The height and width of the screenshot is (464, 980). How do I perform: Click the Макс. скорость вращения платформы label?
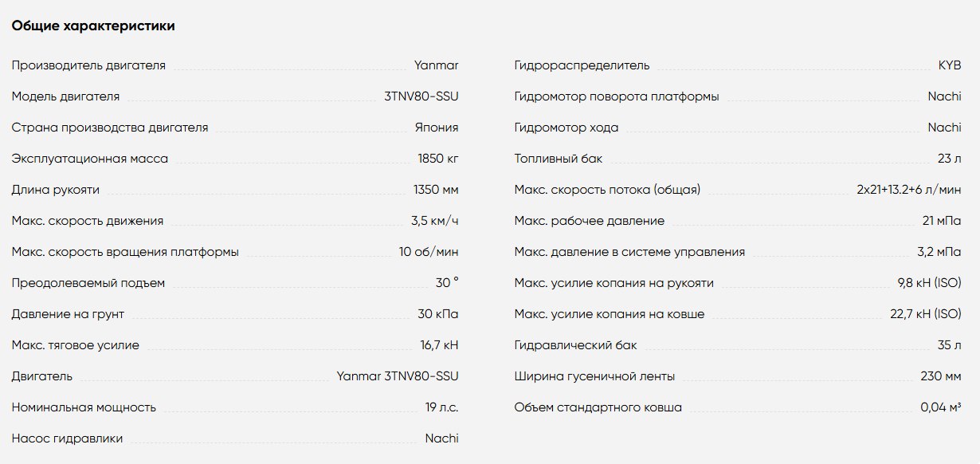[125, 252]
